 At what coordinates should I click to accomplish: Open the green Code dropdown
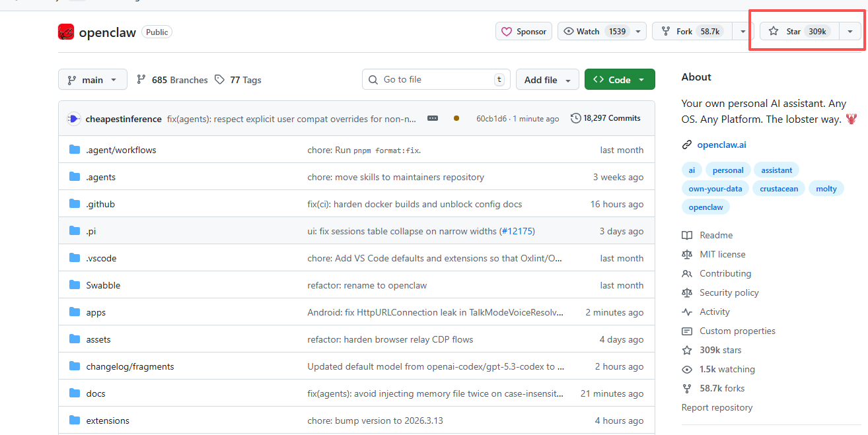(x=619, y=80)
